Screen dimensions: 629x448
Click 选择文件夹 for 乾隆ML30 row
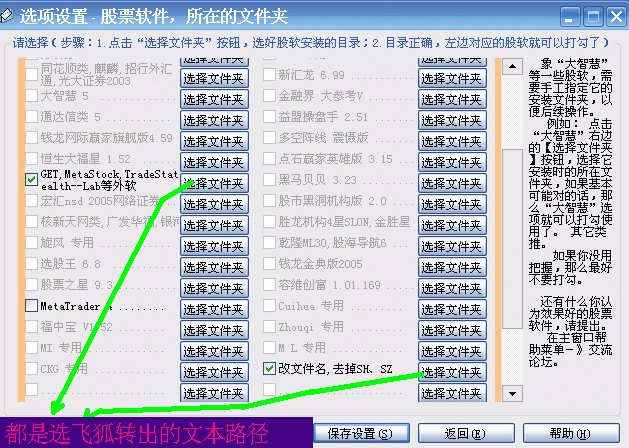pos(452,246)
